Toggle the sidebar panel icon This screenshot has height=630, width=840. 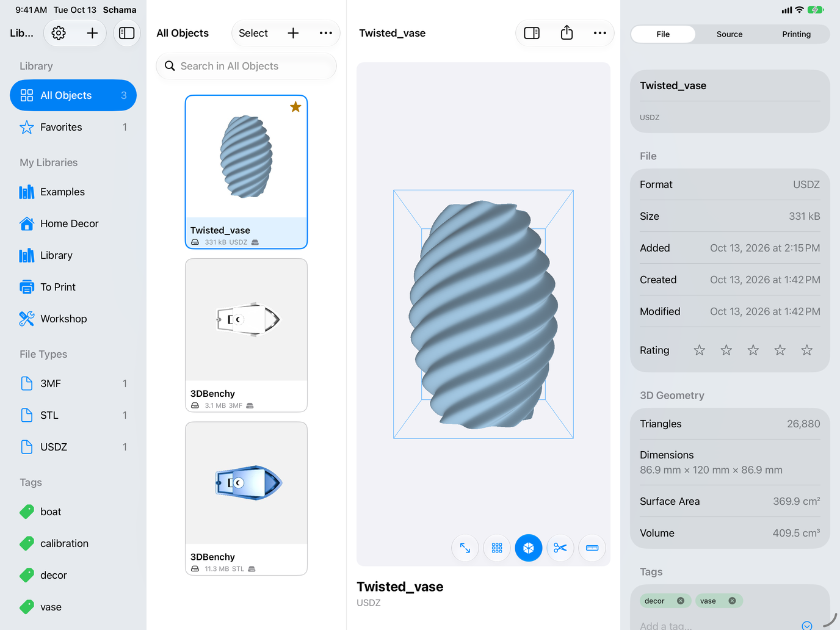[x=127, y=33]
